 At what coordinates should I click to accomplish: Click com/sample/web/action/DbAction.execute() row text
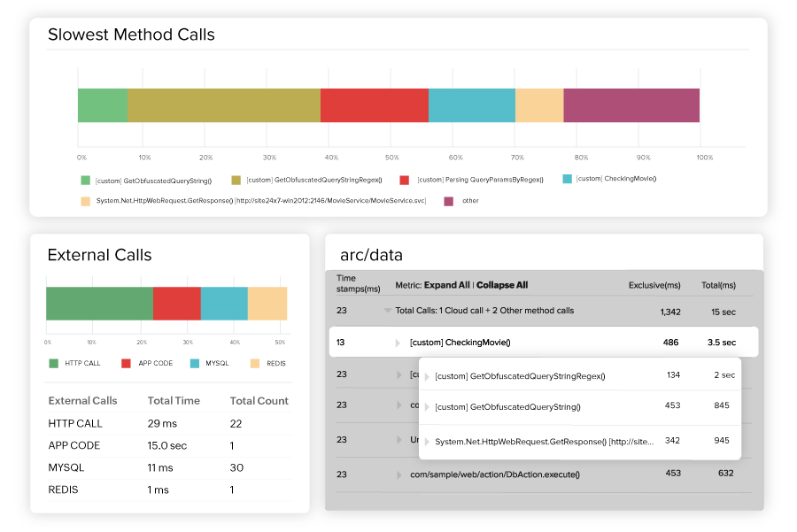point(495,474)
